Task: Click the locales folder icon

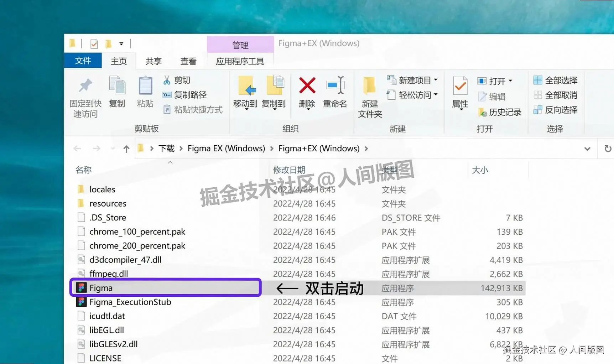Action: click(81, 189)
